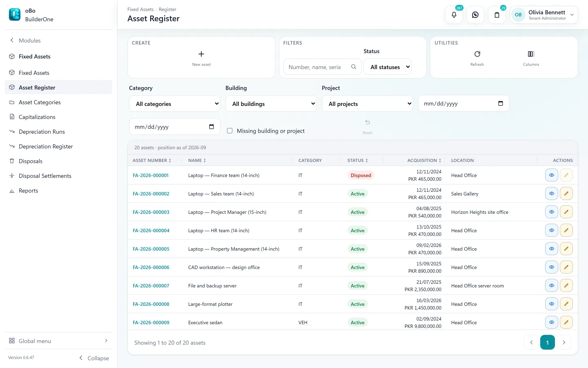
Task: Open the All projects dropdown
Action: point(367,103)
